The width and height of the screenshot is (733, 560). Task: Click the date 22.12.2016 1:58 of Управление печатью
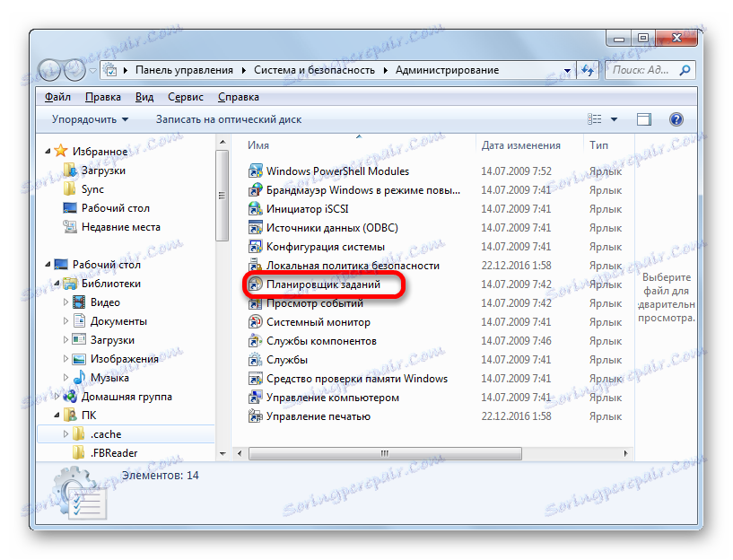tap(516, 416)
